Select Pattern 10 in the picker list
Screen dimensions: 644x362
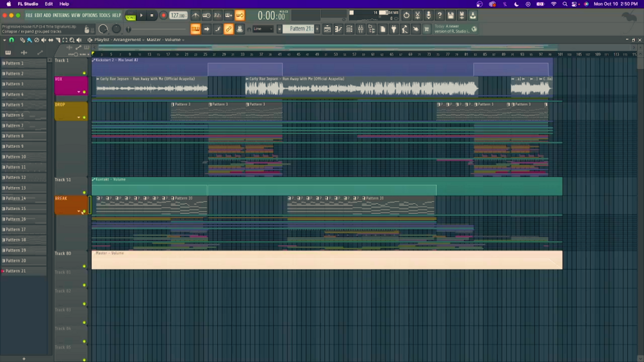click(24, 157)
